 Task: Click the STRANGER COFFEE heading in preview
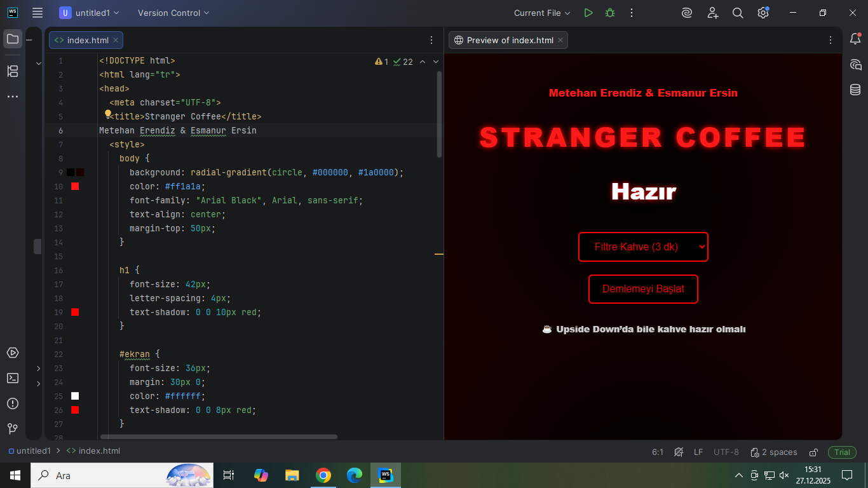[643, 137]
